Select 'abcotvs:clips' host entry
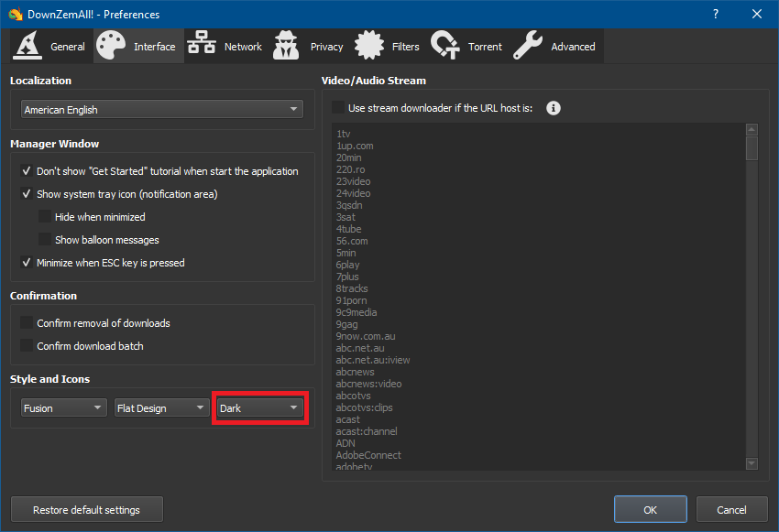Image resolution: width=779 pixels, height=532 pixels. pyautogui.click(x=364, y=408)
